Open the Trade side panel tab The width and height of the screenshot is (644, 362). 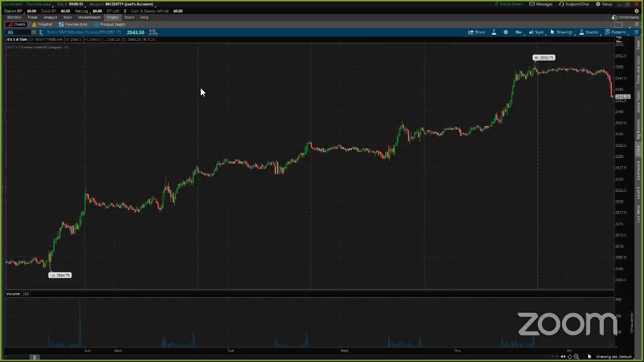639,45
